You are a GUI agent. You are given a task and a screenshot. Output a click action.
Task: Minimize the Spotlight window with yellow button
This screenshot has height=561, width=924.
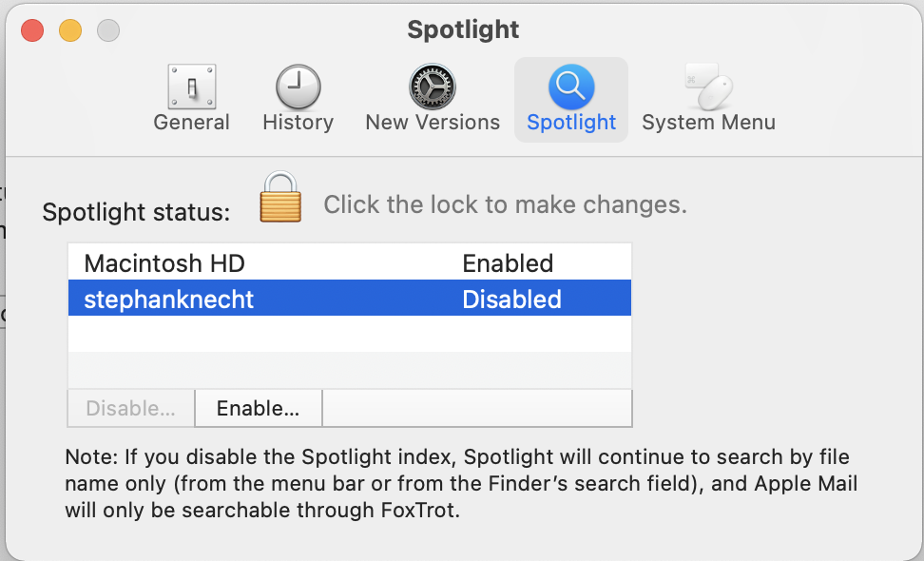click(x=70, y=30)
